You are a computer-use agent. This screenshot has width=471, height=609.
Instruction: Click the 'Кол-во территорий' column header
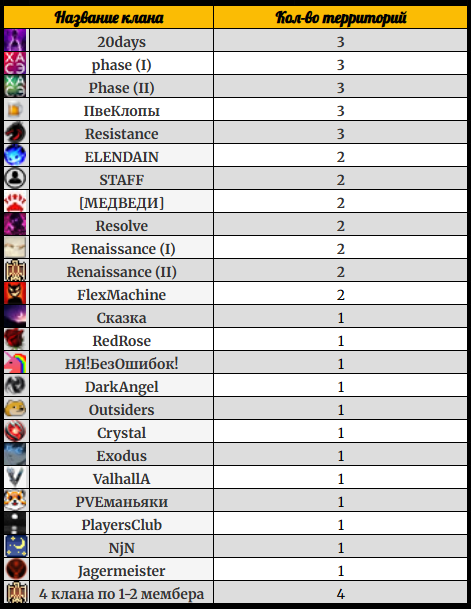pyautogui.click(x=341, y=17)
